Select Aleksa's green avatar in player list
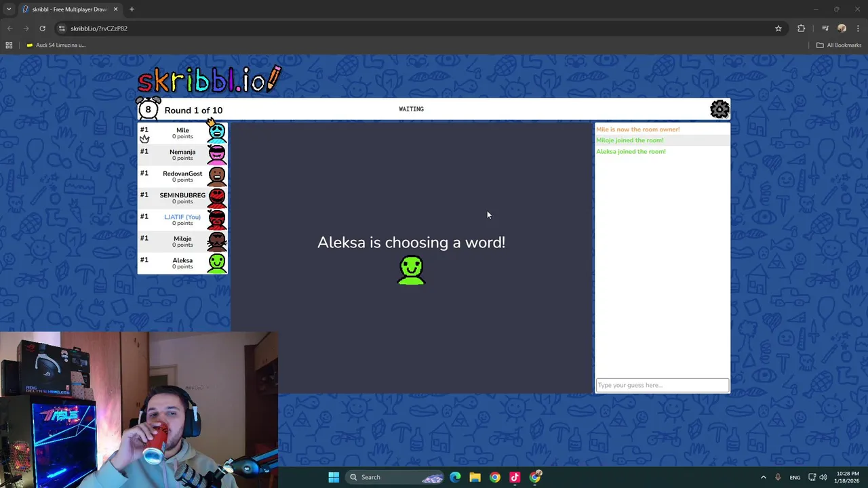This screenshot has height=488, width=868. coord(217,263)
